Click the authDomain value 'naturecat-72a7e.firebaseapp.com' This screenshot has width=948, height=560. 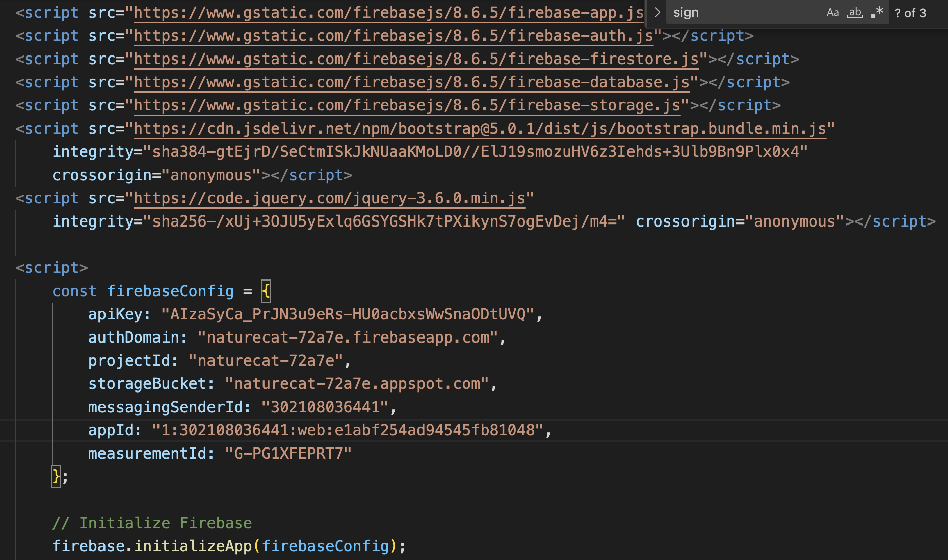[x=348, y=338]
